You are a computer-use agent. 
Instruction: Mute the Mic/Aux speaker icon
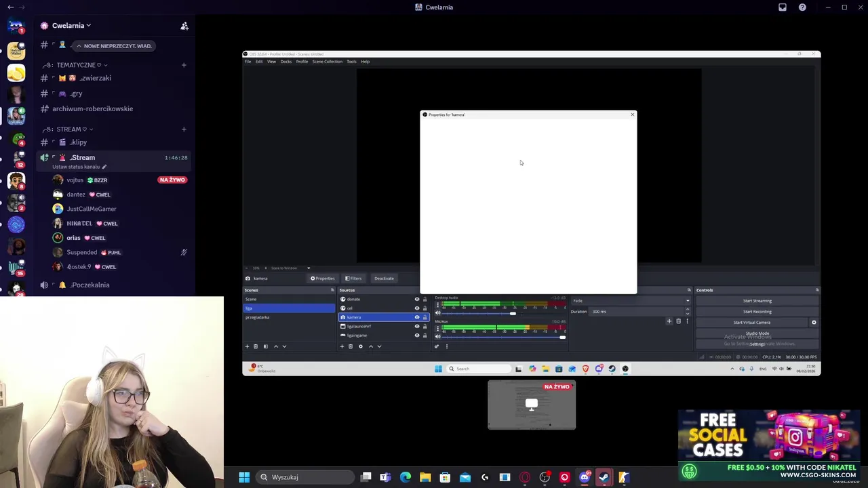pos(438,336)
